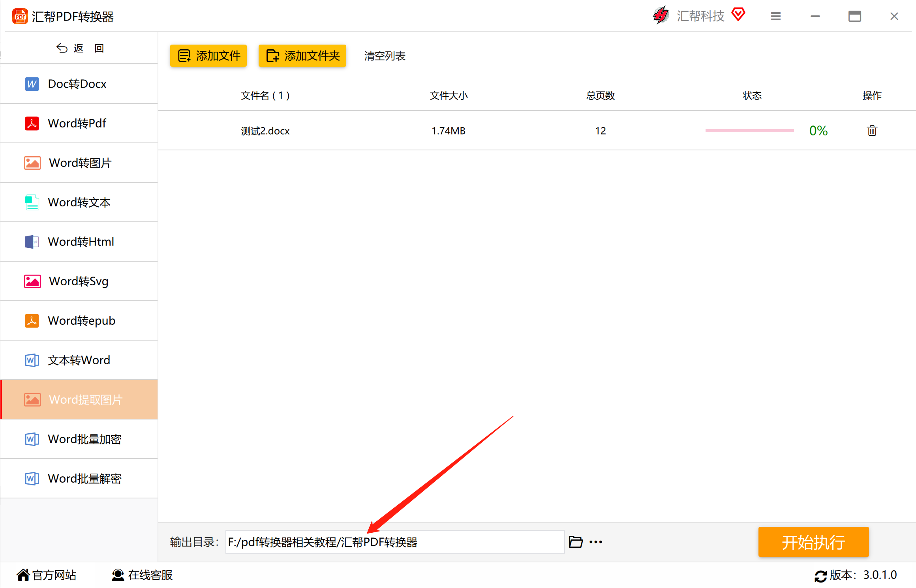
Task: Click the picture icon beside Word转图片
Action: (x=32, y=163)
